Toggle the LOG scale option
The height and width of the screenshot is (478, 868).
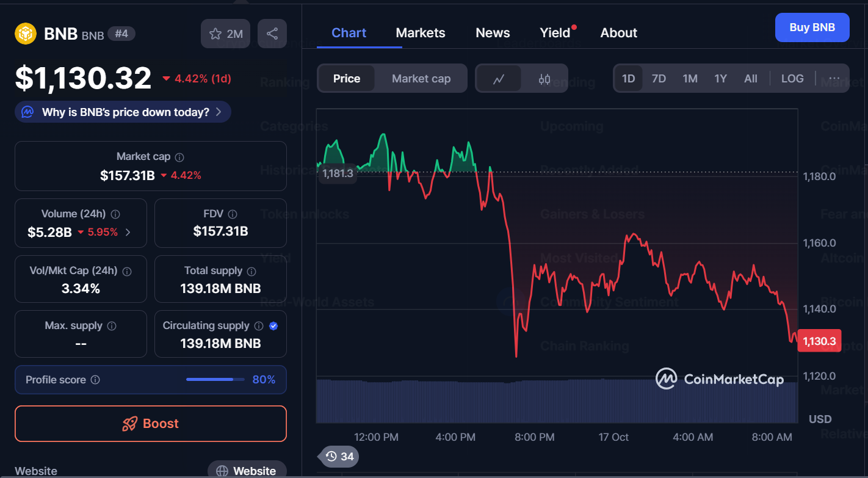coord(792,79)
